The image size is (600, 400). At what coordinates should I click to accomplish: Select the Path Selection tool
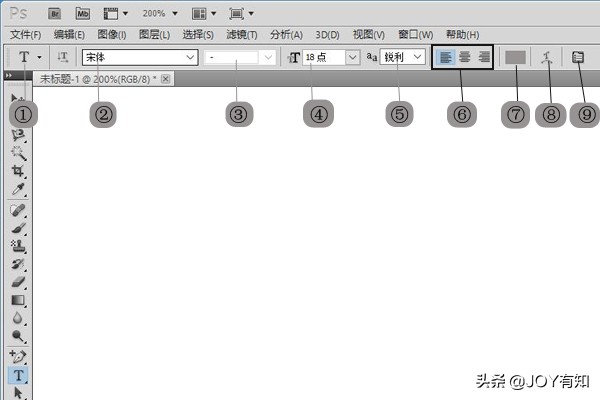(18, 393)
